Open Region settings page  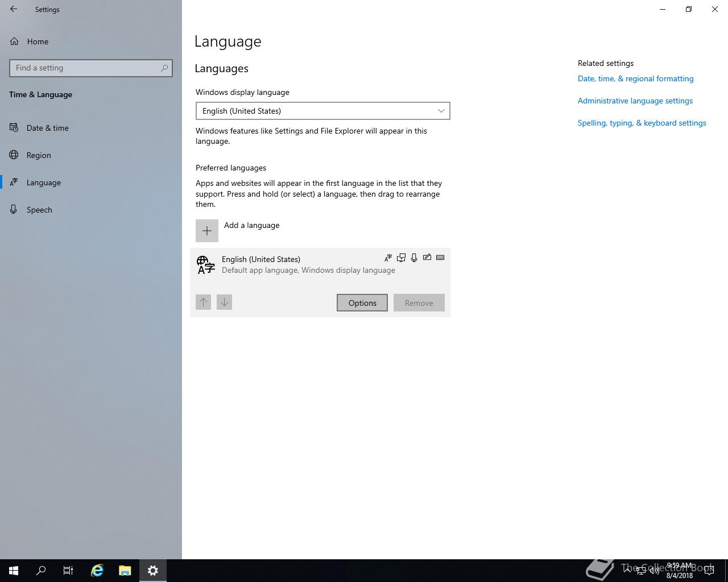[39, 155]
